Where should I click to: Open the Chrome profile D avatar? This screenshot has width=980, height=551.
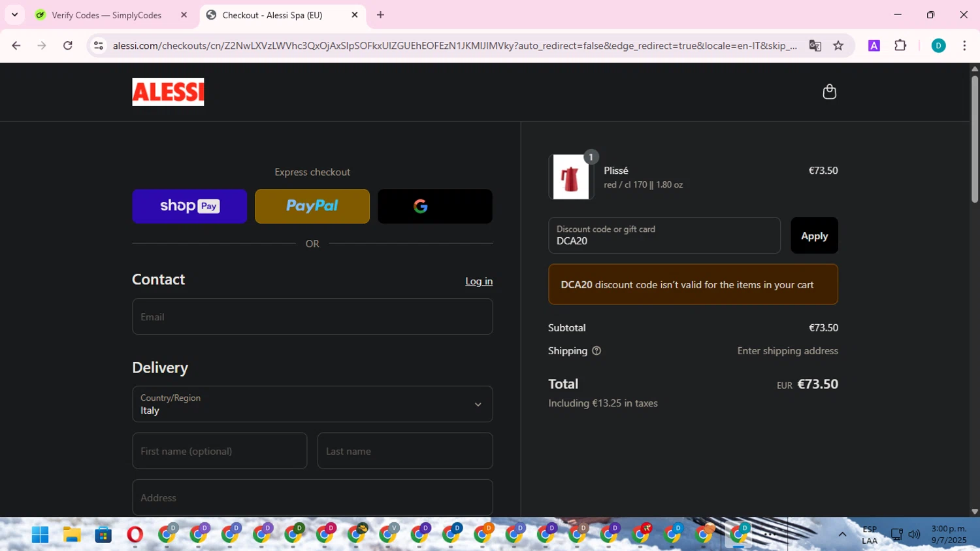938,46
